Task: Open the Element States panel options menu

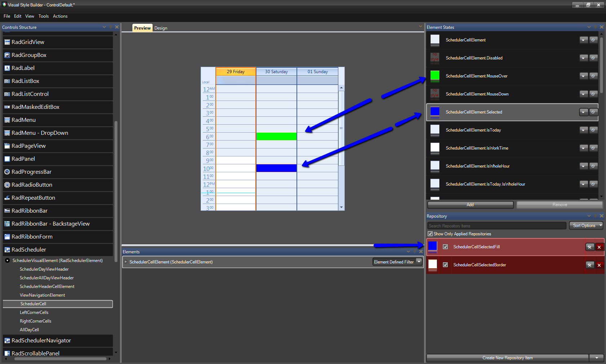Action: coord(589,27)
